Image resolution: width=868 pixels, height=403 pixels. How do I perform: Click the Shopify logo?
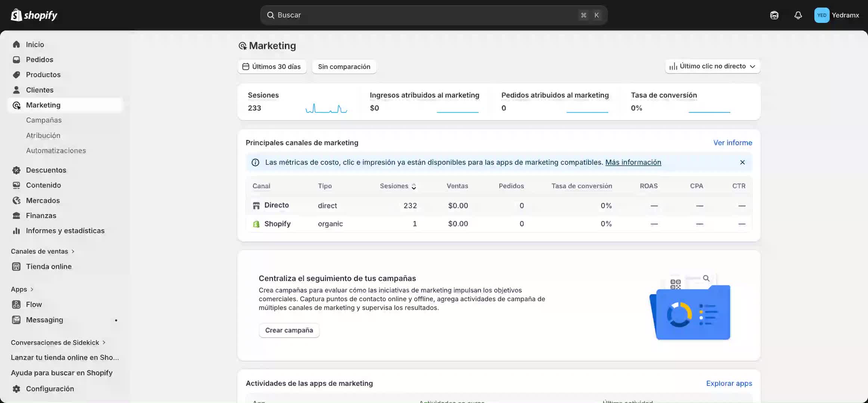pyautogui.click(x=34, y=15)
